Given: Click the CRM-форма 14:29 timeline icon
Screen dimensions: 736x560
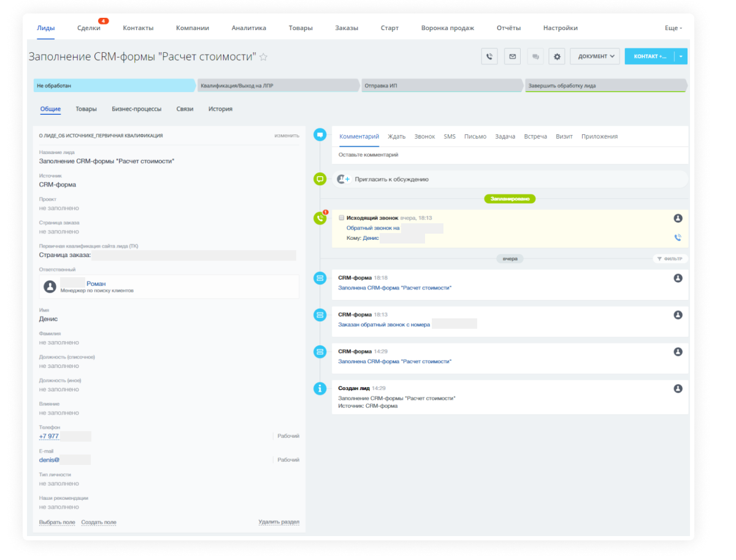Looking at the screenshot, I should (320, 351).
